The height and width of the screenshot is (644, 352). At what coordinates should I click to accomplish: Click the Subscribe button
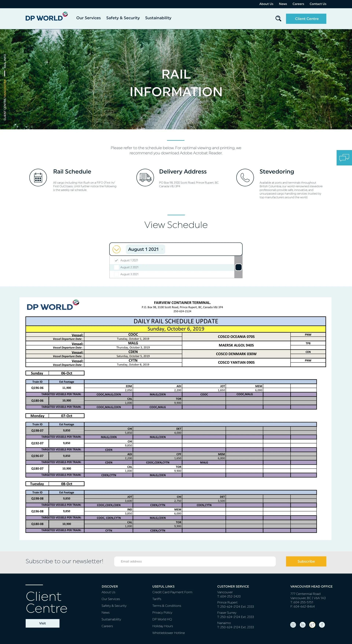click(306, 561)
